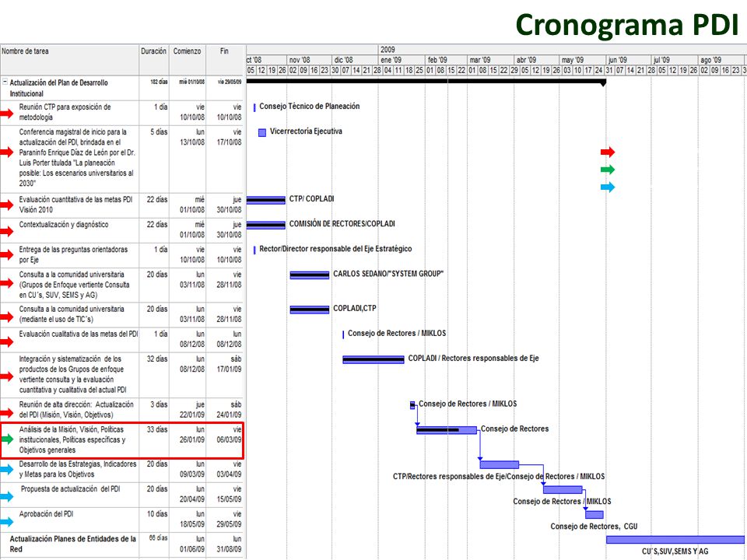Click the red arrow beside Contextualización y diagnóstico
The height and width of the screenshot is (560, 747).
[7, 232]
